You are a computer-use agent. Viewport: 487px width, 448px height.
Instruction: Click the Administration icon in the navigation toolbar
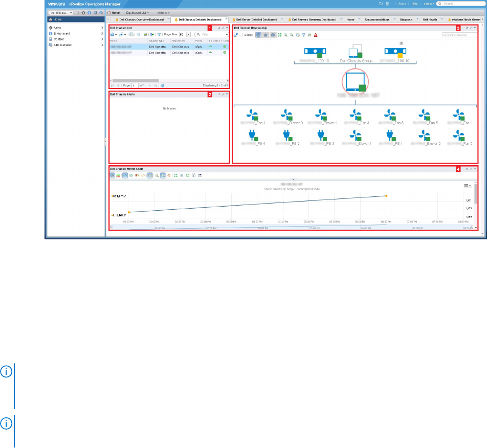coord(101,13)
